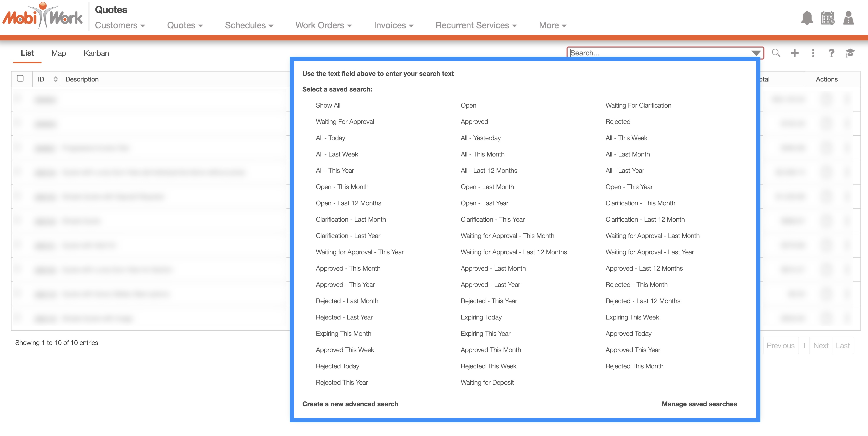Open the user profile icon
868x436 pixels.
coord(848,18)
